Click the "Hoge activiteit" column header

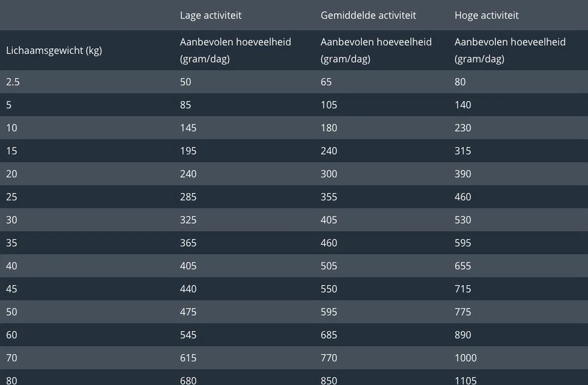pyautogui.click(x=486, y=15)
